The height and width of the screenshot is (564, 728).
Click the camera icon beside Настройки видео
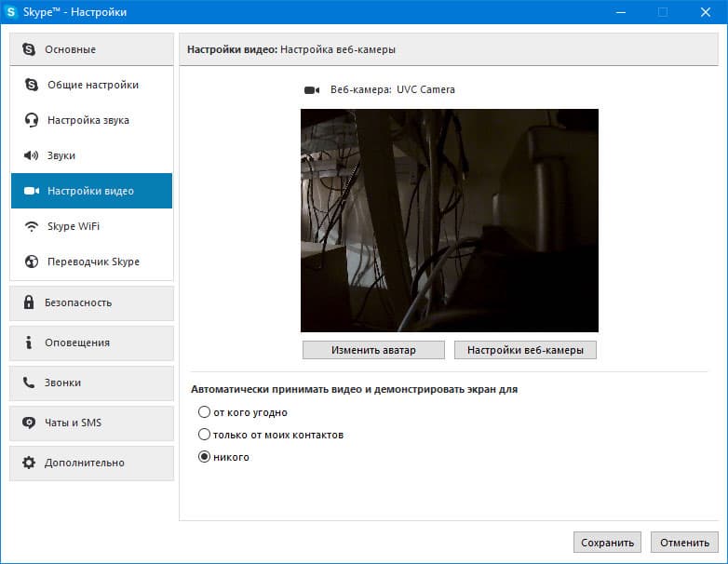coord(31,191)
